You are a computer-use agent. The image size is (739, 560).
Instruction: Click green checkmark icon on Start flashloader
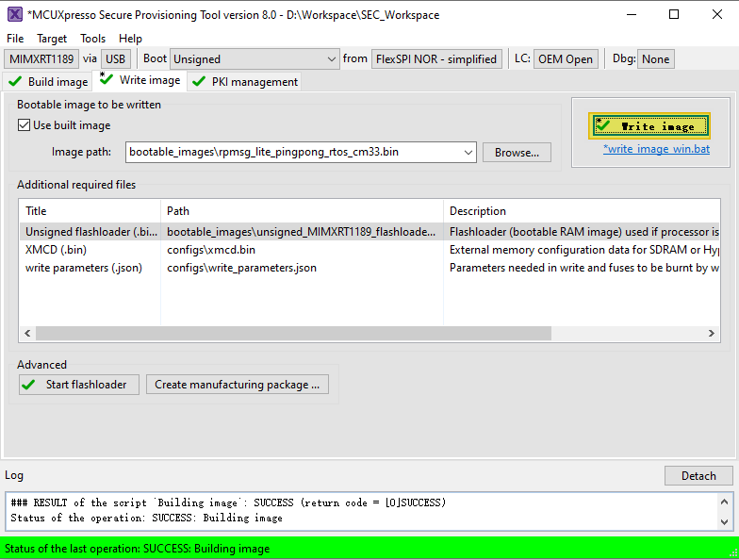pos(29,385)
